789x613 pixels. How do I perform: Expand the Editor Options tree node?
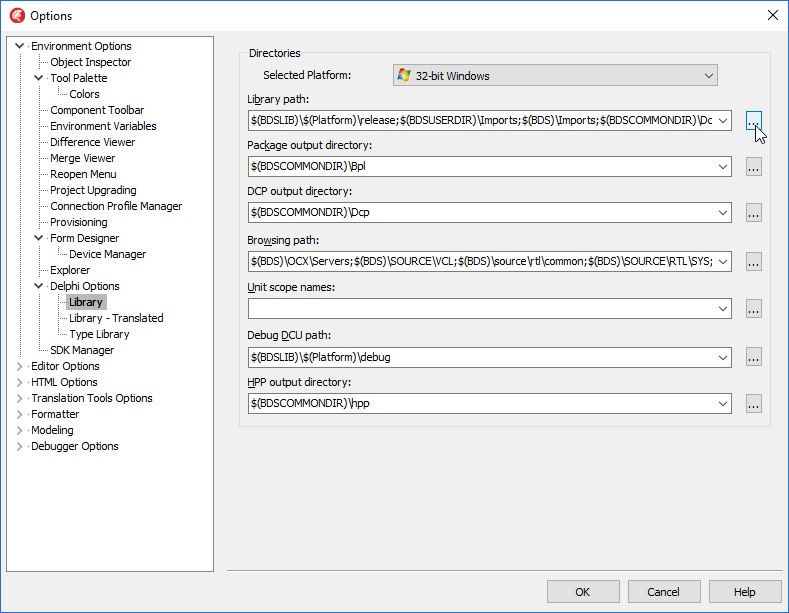coord(19,366)
